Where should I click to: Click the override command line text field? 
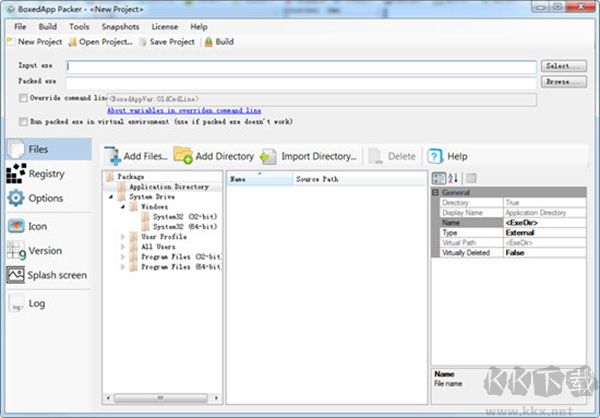click(322, 99)
